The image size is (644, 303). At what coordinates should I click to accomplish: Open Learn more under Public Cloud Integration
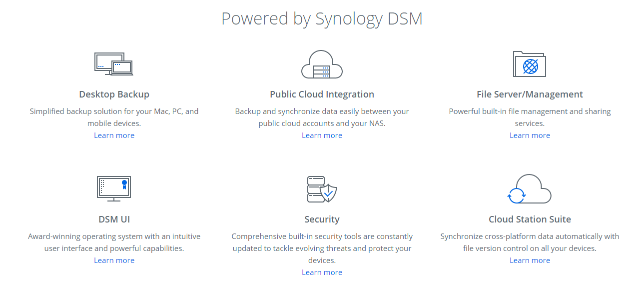(x=322, y=135)
